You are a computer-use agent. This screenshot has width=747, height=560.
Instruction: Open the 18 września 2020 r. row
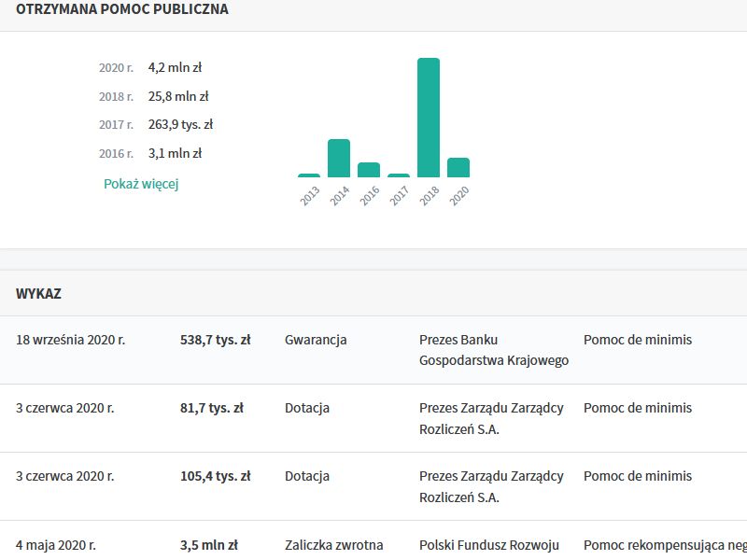coord(70,340)
